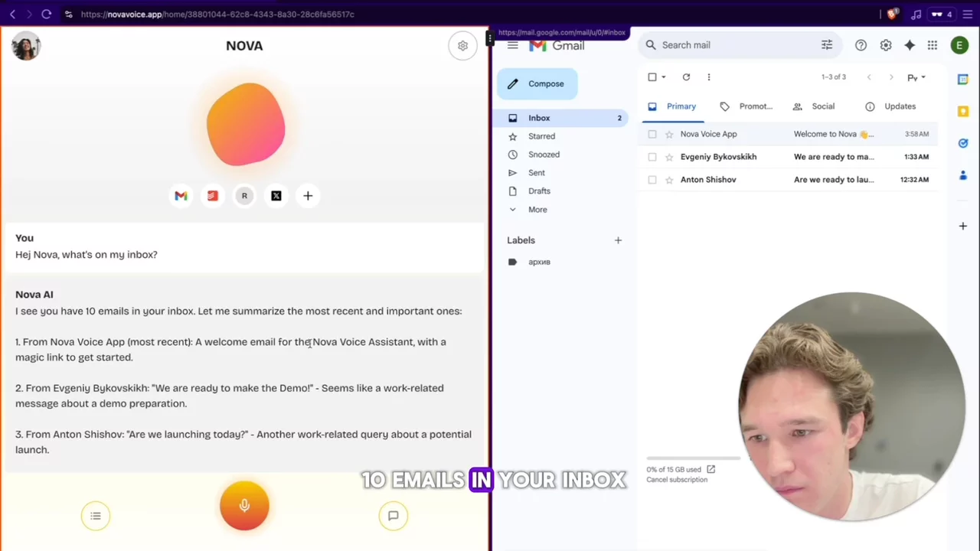Go back in browser history
This screenshot has height=551, width=980.
pos(12,14)
